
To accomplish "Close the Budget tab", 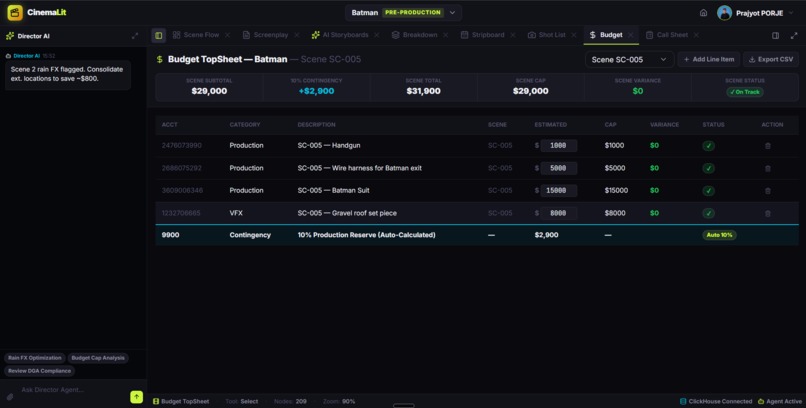I will click(x=631, y=35).
